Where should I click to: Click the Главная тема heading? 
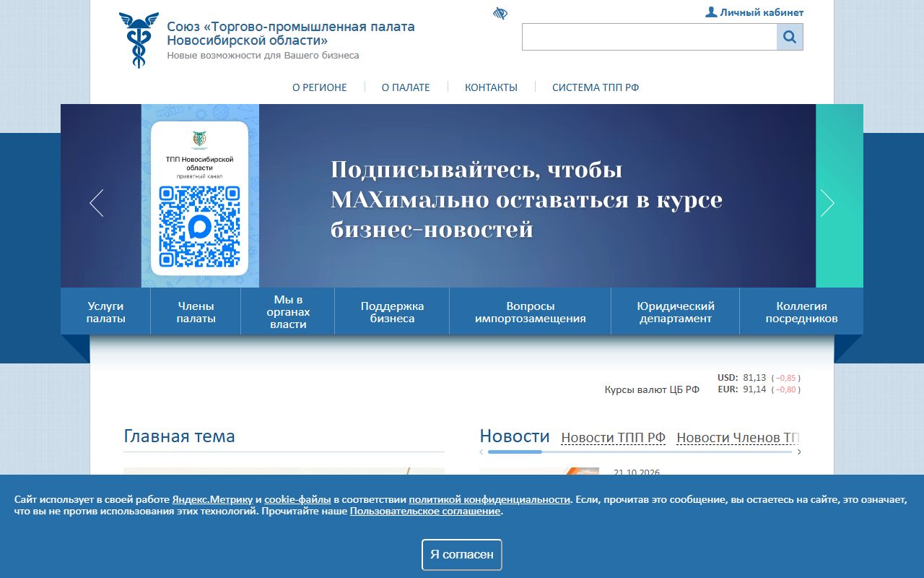coord(179,436)
